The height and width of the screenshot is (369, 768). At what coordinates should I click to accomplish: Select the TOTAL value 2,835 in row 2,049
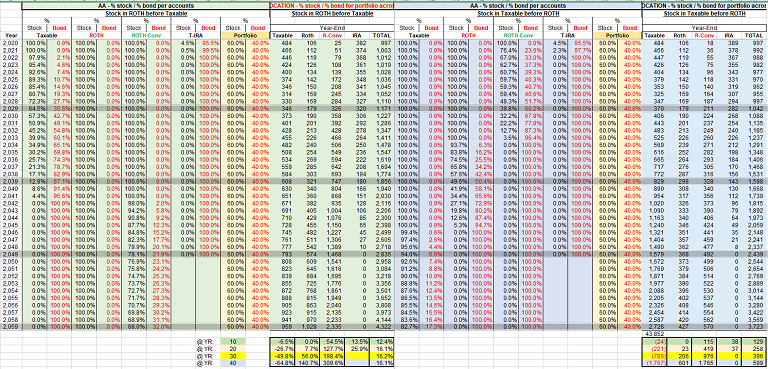[x=381, y=255]
